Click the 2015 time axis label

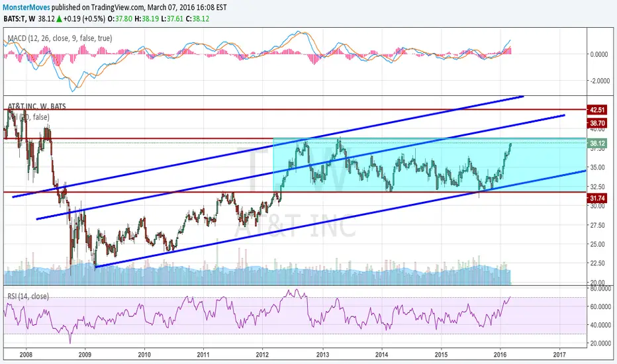[441, 355]
